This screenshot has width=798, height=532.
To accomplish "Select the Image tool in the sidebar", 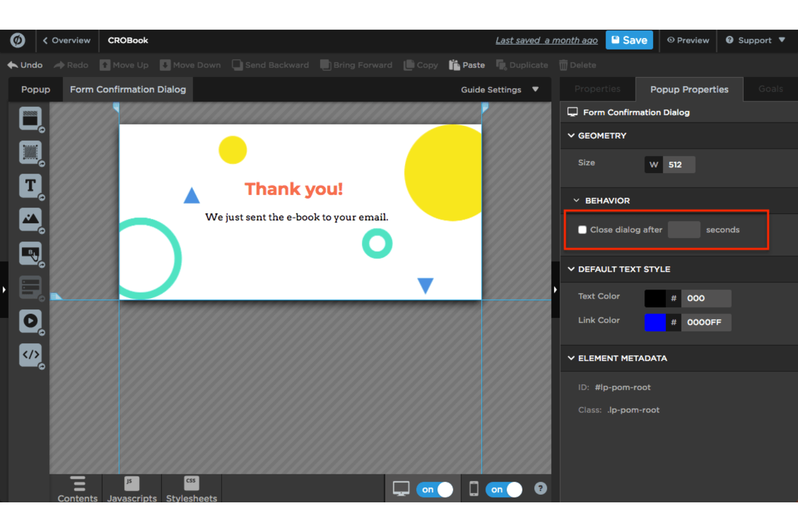I will (30, 219).
